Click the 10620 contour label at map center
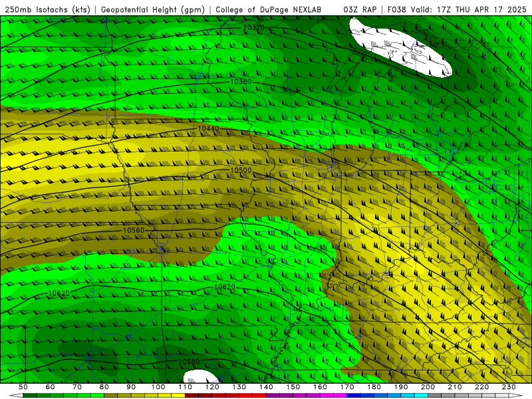Viewport: 532px width, 399px height. [x=225, y=287]
